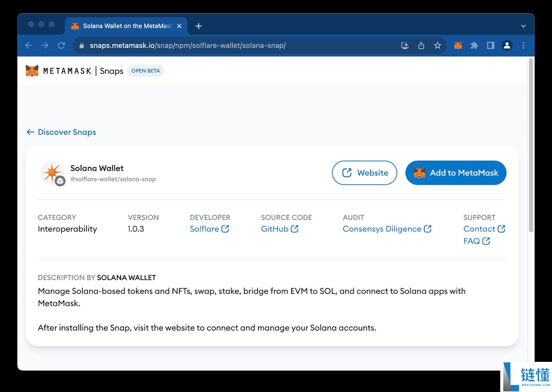Click the MetaMask Snaps logo
This screenshot has height=392, width=552.
[74, 71]
